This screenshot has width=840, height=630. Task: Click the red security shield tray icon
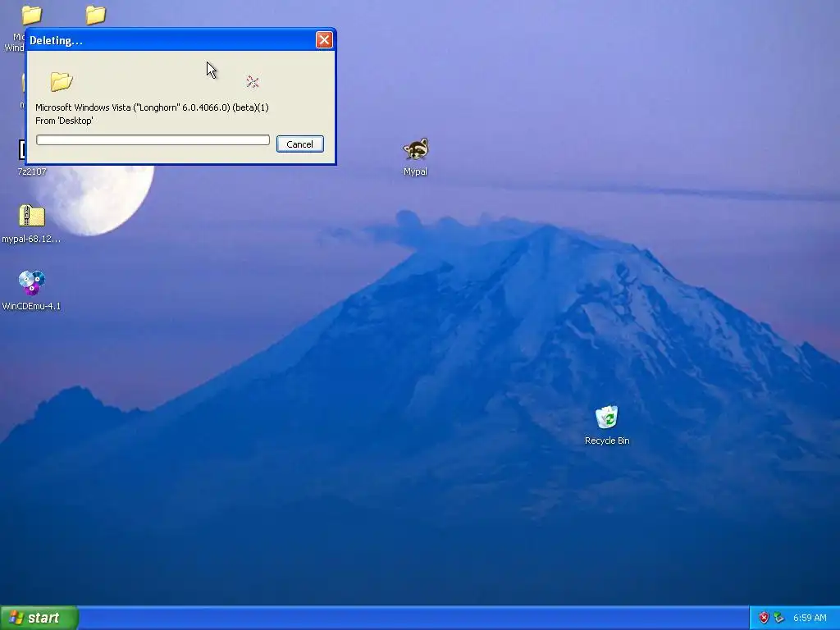pos(764,618)
